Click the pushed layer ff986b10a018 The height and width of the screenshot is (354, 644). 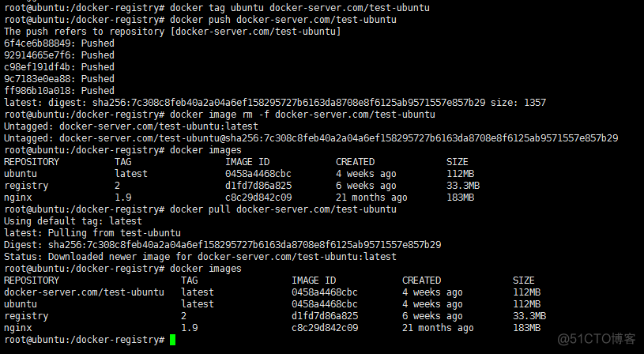click(59, 90)
